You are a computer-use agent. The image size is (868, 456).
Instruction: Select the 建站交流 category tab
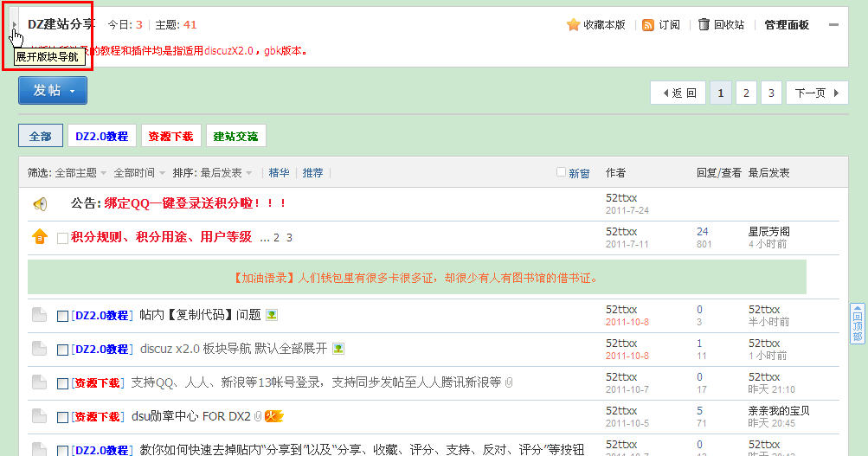tap(235, 136)
